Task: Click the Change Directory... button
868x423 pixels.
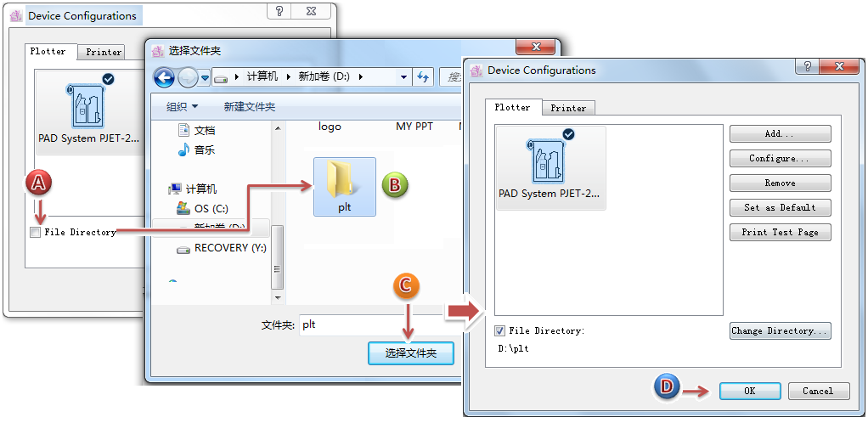Action: click(x=780, y=331)
